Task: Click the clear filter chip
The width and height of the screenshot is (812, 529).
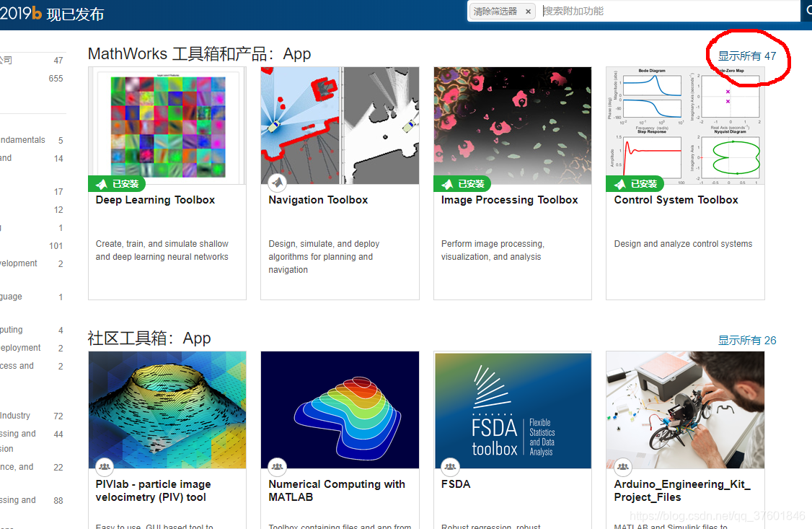Action: click(x=503, y=12)
